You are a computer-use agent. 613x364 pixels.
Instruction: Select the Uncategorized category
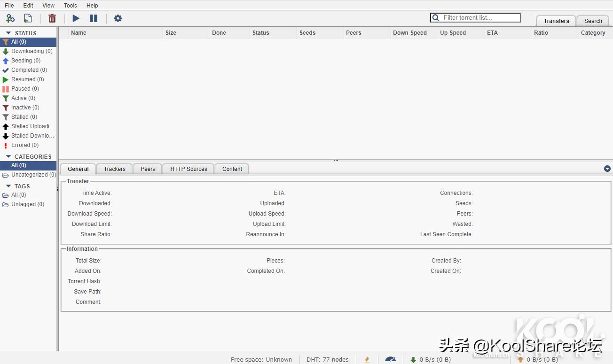point(28,175)
